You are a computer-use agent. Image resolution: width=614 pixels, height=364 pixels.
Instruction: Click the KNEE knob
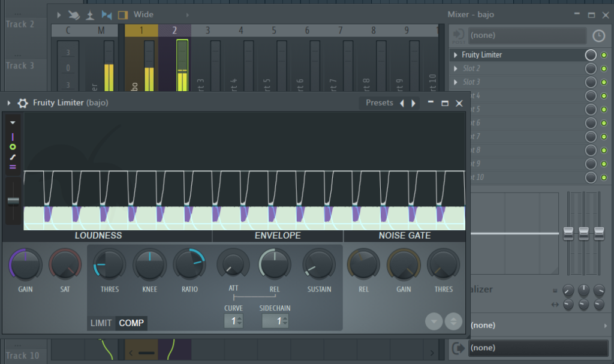tap(149, 265)
